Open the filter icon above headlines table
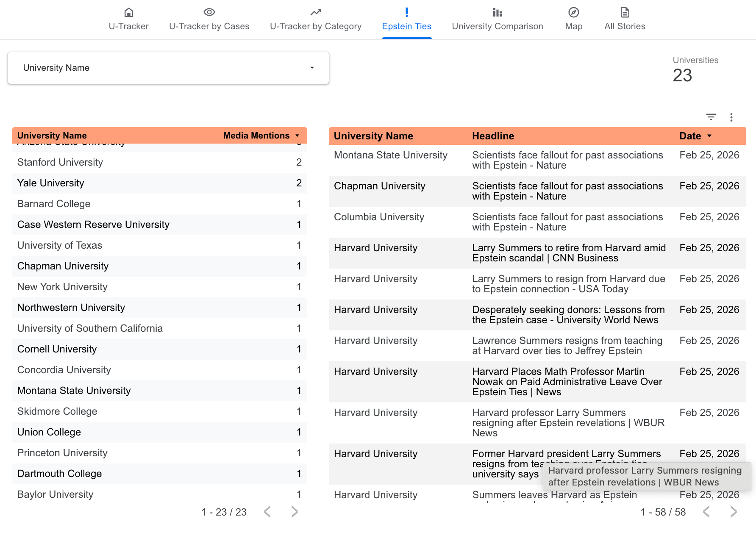756x538 pixels. click(711, 117)
